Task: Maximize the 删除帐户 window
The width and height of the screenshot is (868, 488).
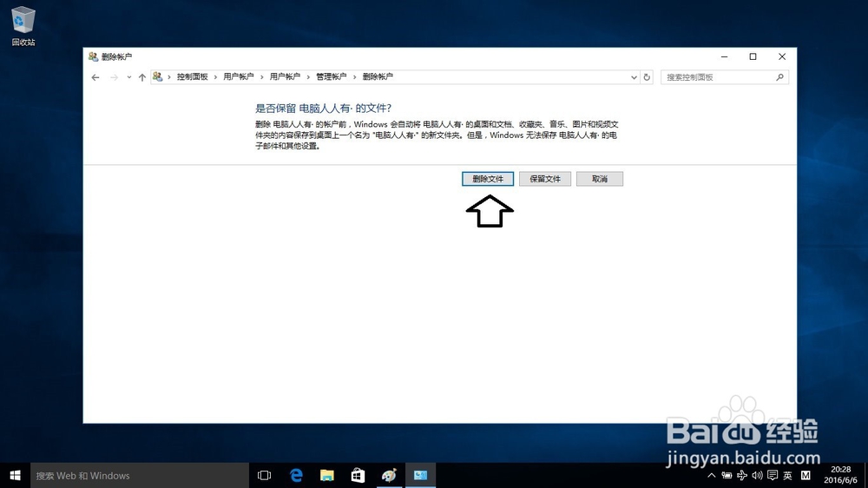Action: click(x=753, y=56)
